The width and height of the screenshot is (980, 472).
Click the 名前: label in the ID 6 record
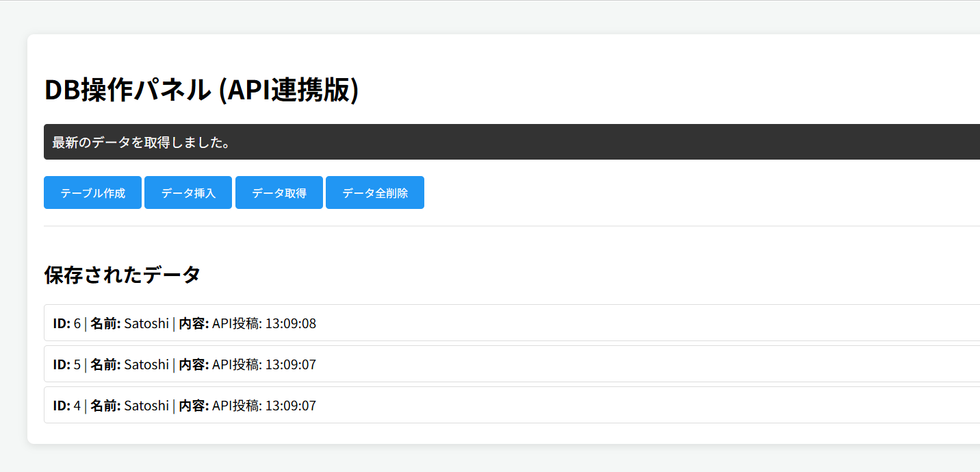105,323
